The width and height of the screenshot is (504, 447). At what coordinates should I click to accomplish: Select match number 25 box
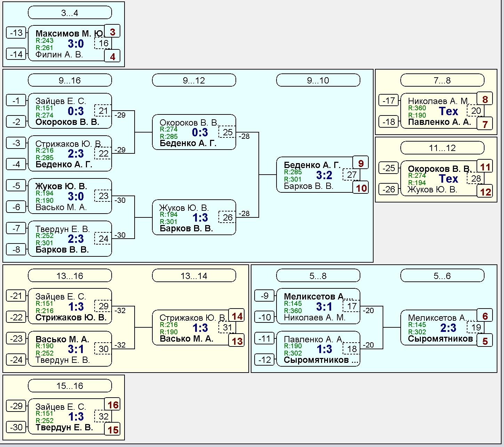(227, 132)
